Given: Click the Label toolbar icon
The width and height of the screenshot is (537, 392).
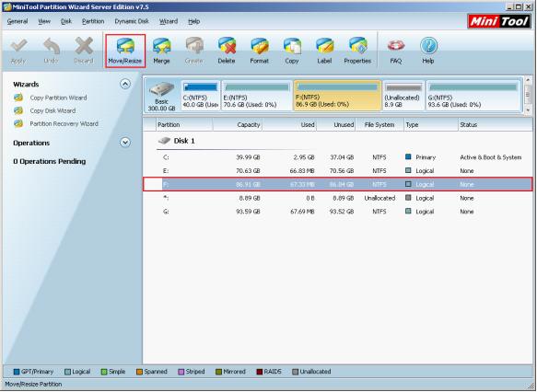Looking at the screenshot, I should click(x=324, y=46).
